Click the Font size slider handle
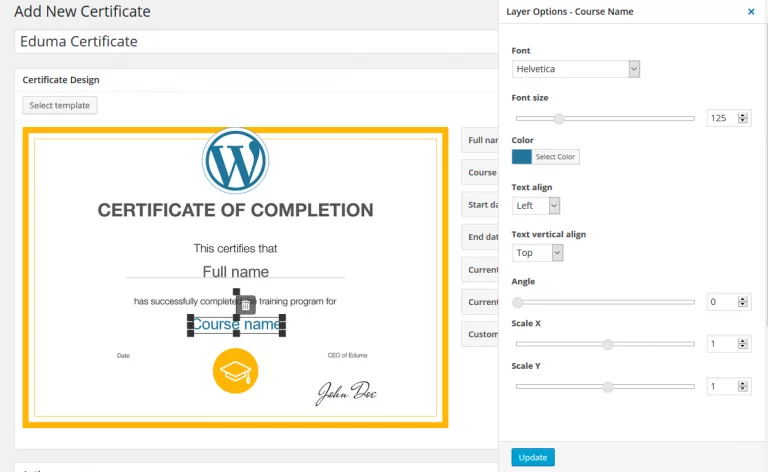 point(559,118)
